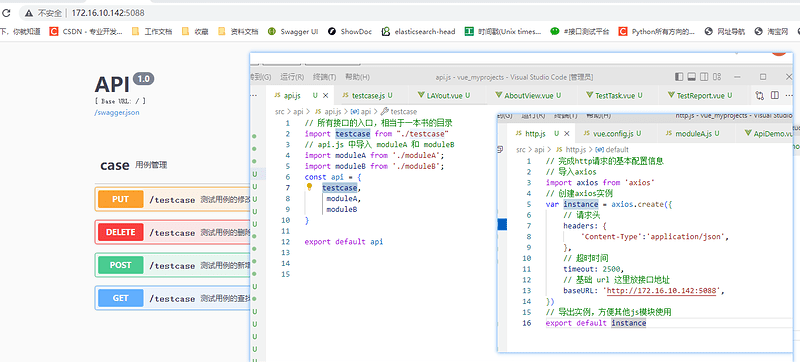
Task: Open the 终端(T) menu in VS Code
Action: [x=324, y=77]
